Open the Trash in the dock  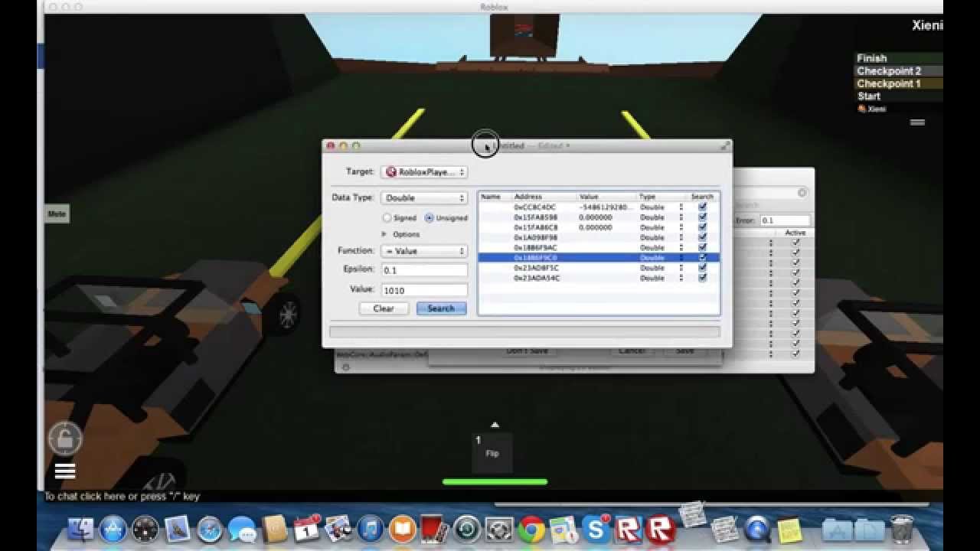[903, 530]
